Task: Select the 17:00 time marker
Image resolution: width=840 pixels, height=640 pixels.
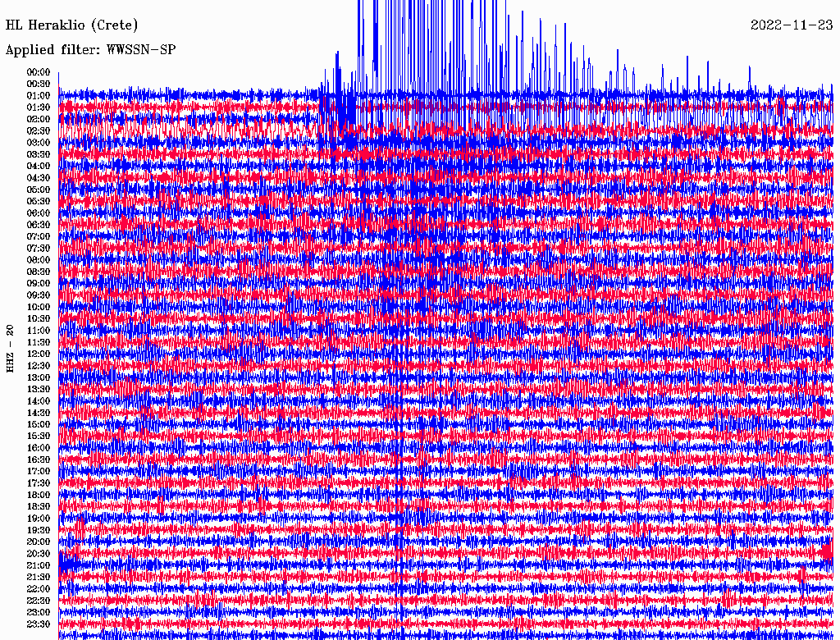Action: pyautogui.click(x=39, y=471)
